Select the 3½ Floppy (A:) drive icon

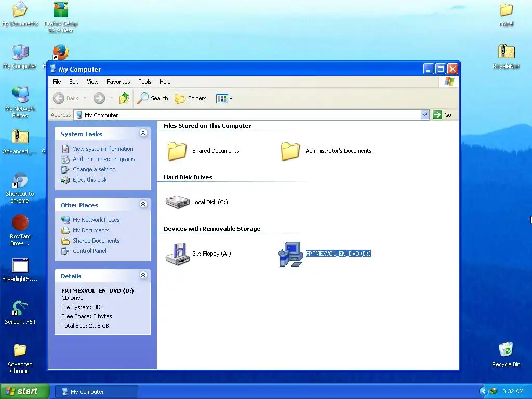pyautogui.click(x=177, y=254)
